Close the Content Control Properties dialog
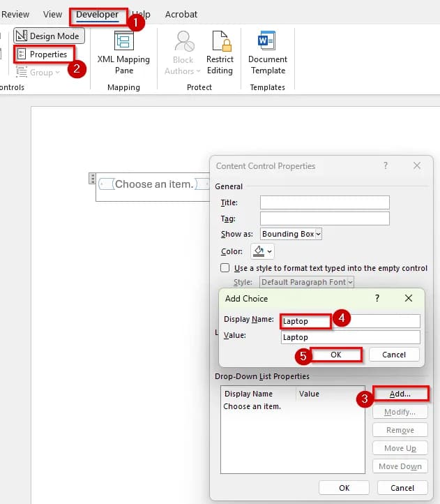440x504 pixels. [417, 165]
